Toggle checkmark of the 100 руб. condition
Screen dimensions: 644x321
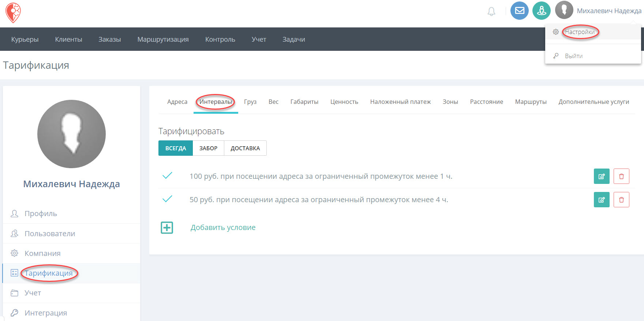pos(167,175)
